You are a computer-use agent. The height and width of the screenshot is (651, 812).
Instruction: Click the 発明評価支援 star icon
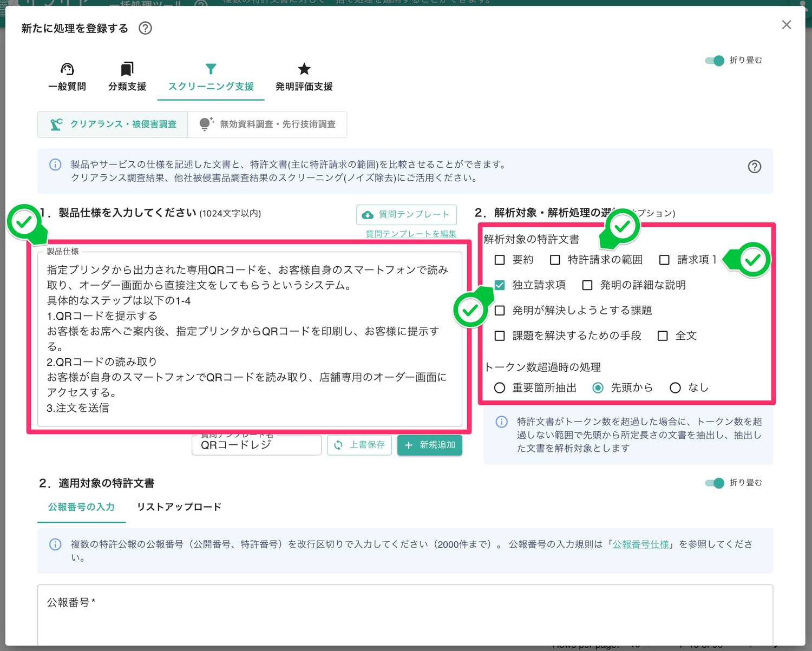[x=304, y=69]
